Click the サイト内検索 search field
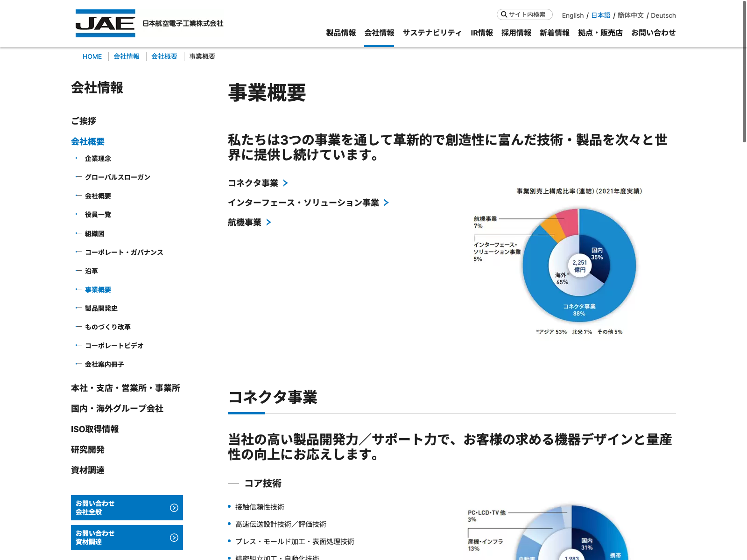 (x=528, y=14)
